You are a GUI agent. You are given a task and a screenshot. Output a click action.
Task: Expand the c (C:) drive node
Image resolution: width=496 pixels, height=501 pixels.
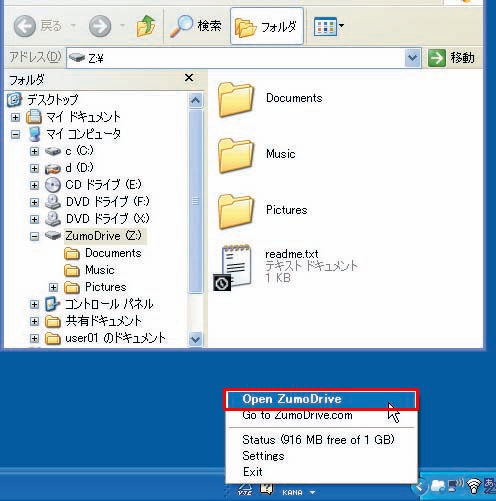click(34, 151)
